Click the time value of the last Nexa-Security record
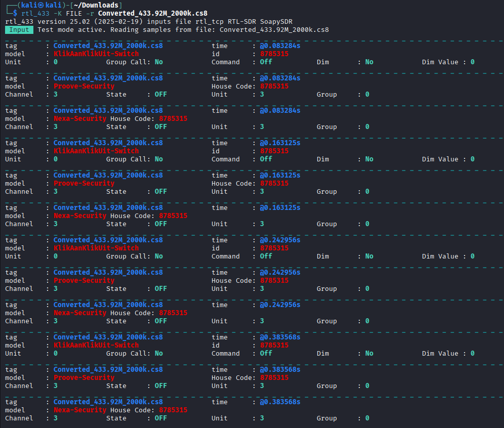 click(x=280, y=402)
